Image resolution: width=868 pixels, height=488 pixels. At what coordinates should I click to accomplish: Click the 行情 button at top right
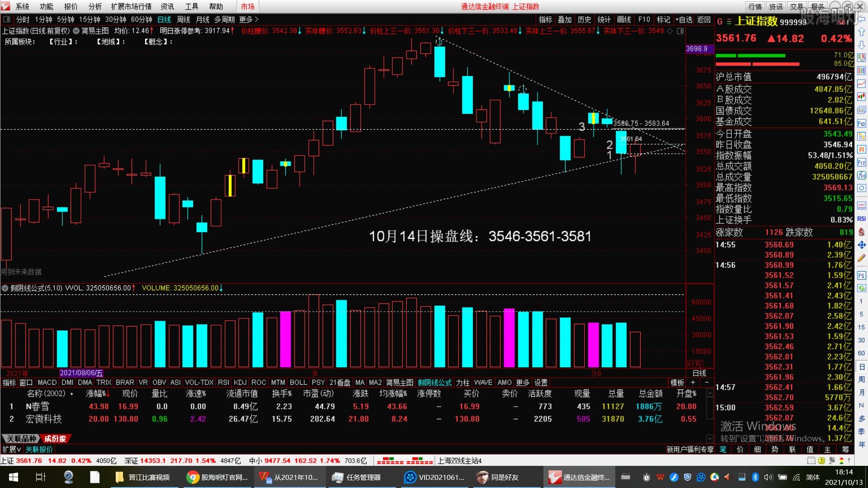click(x=755, y=6)
